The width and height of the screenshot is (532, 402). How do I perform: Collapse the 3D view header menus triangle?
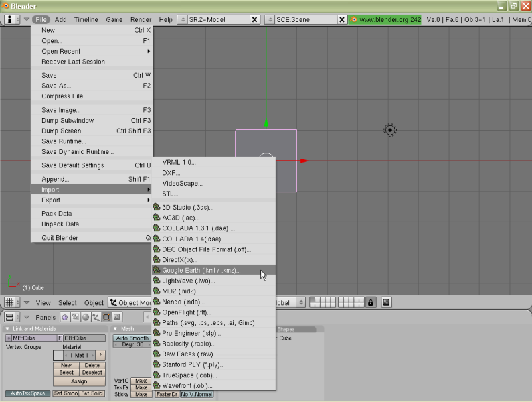(27, 302)
